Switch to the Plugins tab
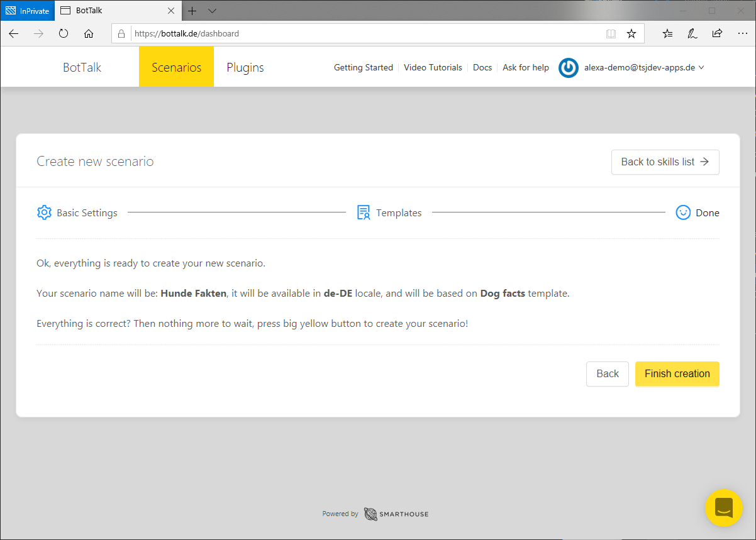Image resolution: width=756 pixels, height=540 pixels. [x=245, y=67]
